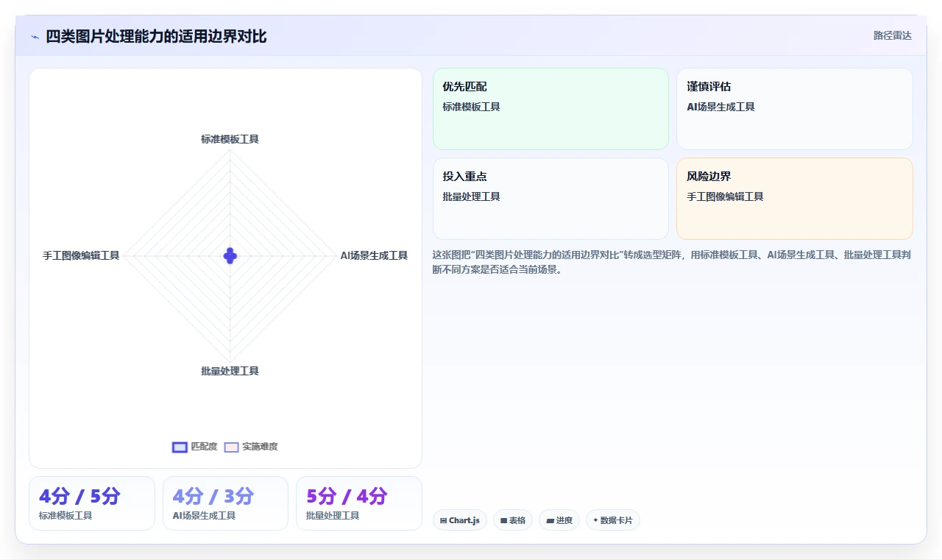Click the AI场景生成工具 radar axis label
This screenshot has height=560, width=942.
click(x=374, y=256)
